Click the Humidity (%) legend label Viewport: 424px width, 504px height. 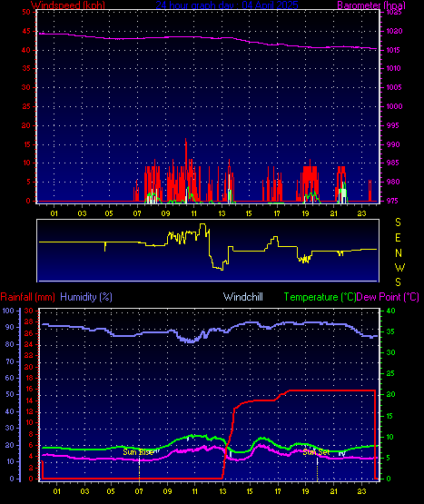[x=86, y=297]
